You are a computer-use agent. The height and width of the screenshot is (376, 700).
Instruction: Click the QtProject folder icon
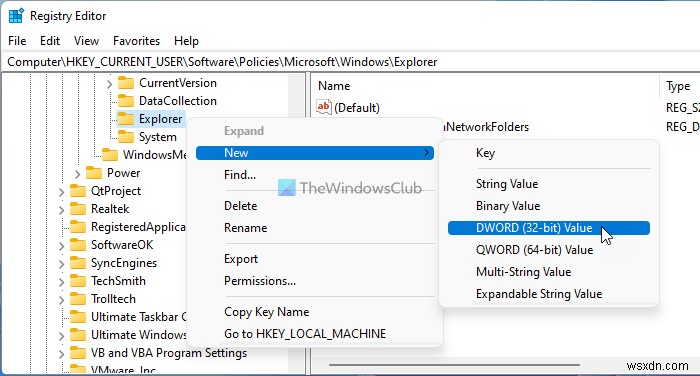click(78, 191)
